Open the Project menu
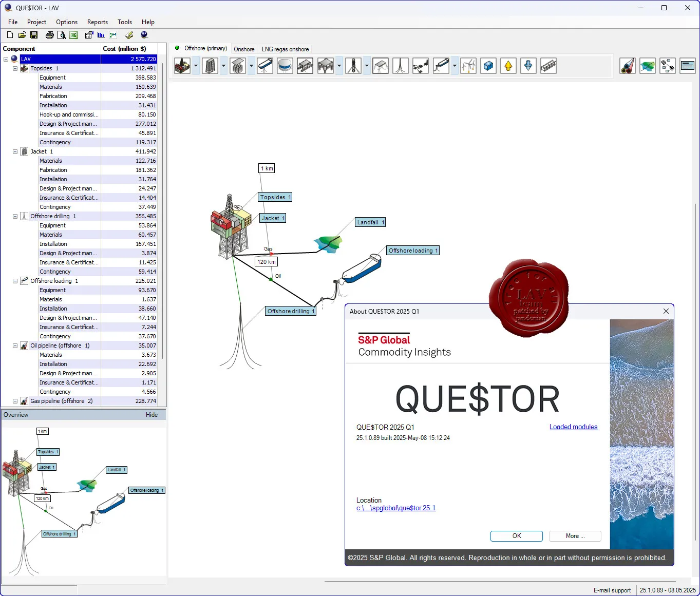 (36, 22)
